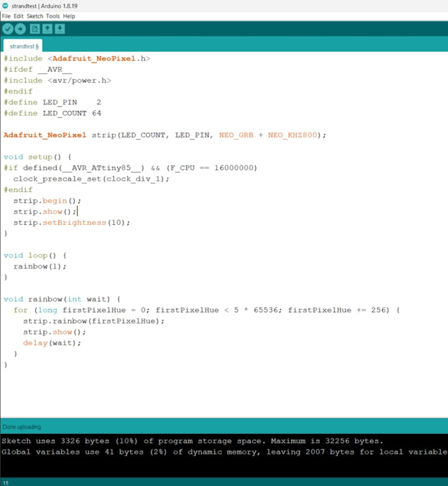This screenshot has width=448, height=486.
Task: Click the Done uploading status message
Action: click(22, 427)
